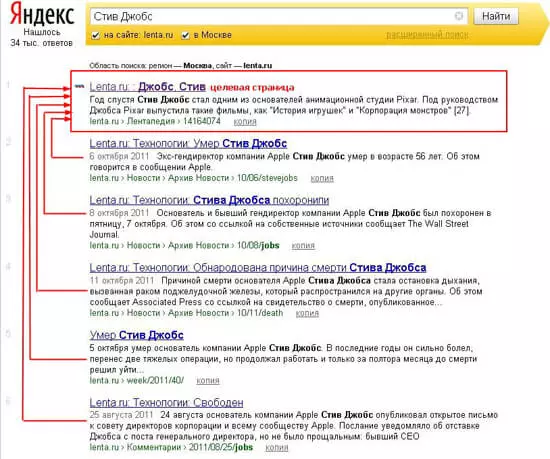Click the small favicon next to Lenta.ru Джобс, Стив
550x459 pixels.
point(80,86)
